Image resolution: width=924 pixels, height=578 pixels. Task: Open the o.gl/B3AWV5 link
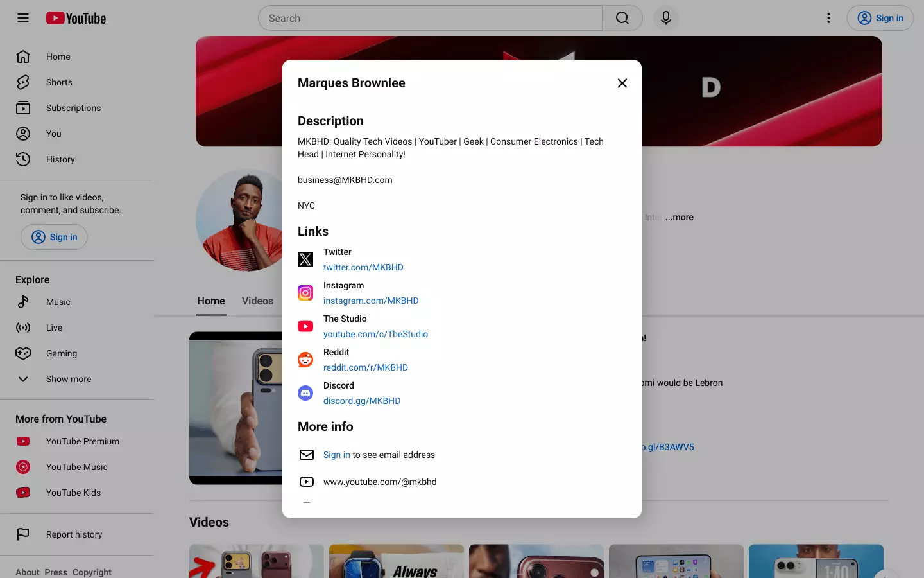668,447
